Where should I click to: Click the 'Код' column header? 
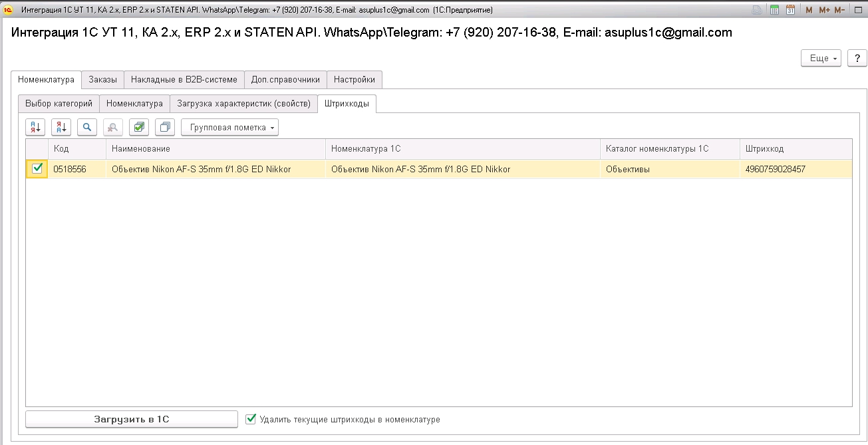pyautogui.click(x=76, y=149)
